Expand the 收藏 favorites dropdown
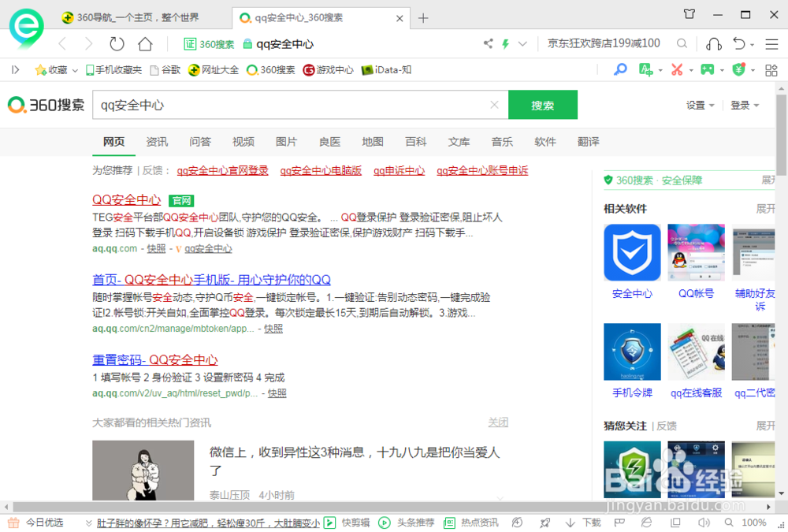Screen dimensions: 788x532 (x=75, y=70)
